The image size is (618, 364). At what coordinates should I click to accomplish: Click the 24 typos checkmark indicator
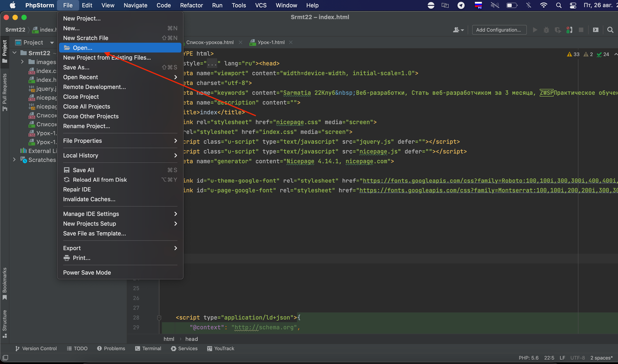pos(603,54)
